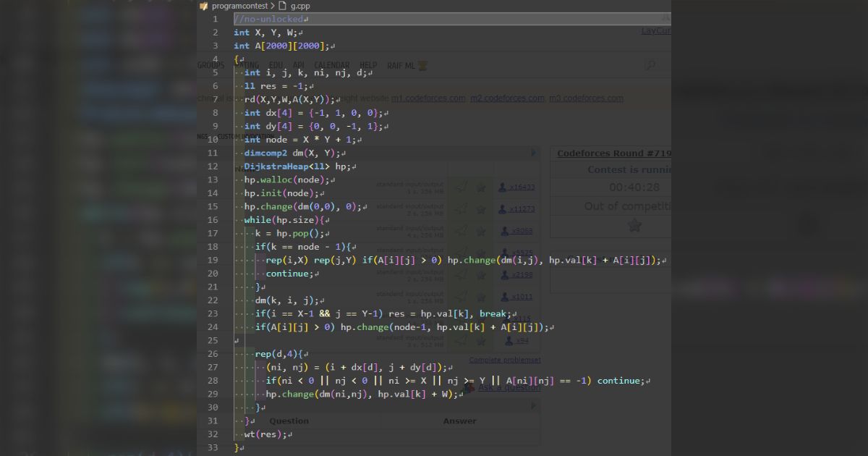This screenshot has width=868, height=456.
Task: Click the large star icon in the contest box
Action: [634, 226]
